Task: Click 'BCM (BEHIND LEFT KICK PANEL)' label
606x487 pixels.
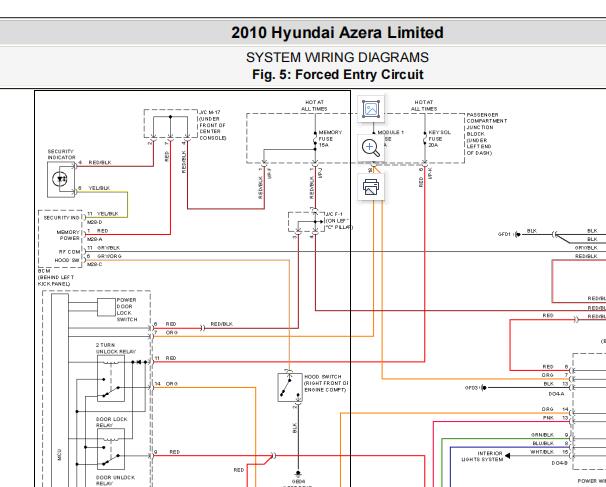Action: [55, 277]
